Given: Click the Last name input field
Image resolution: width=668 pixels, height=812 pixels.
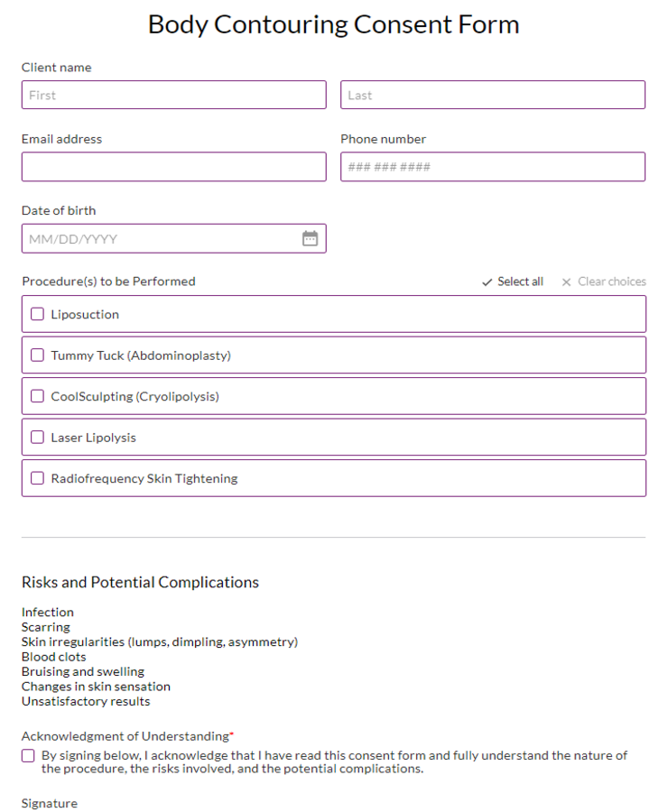Looking at the screenshot, I should (493, 95).
